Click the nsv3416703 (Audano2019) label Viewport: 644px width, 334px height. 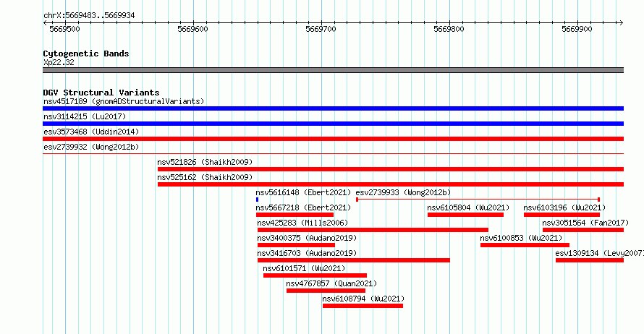click(x=308, y=253)
